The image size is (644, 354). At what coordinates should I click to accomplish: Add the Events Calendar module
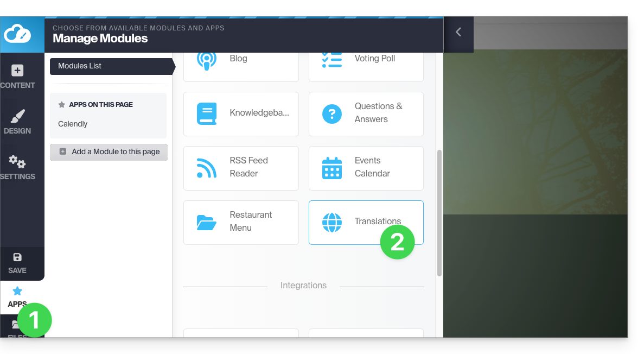point(366,168)
